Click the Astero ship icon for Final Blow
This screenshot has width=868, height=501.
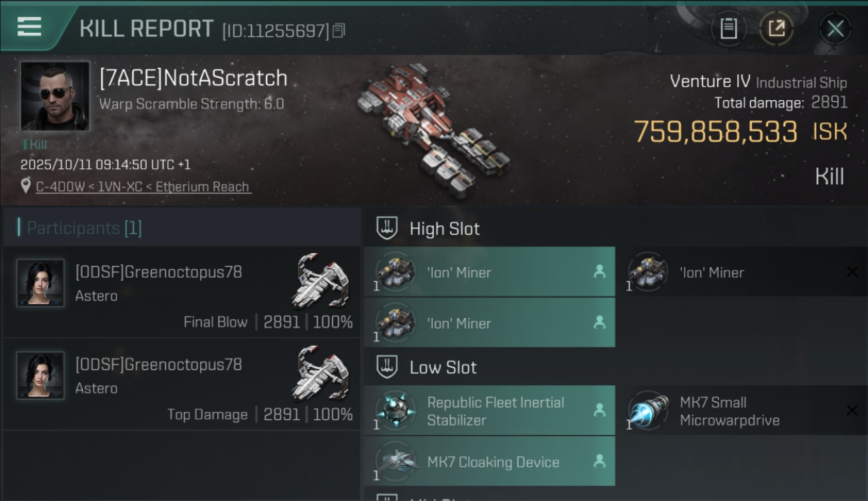[321, 280]
